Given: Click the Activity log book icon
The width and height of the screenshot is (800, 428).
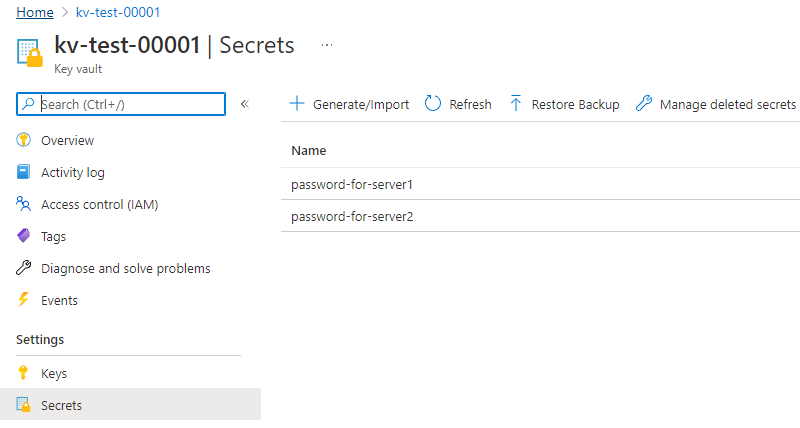Looking at the screenshot, I should [x=23, y=172].
